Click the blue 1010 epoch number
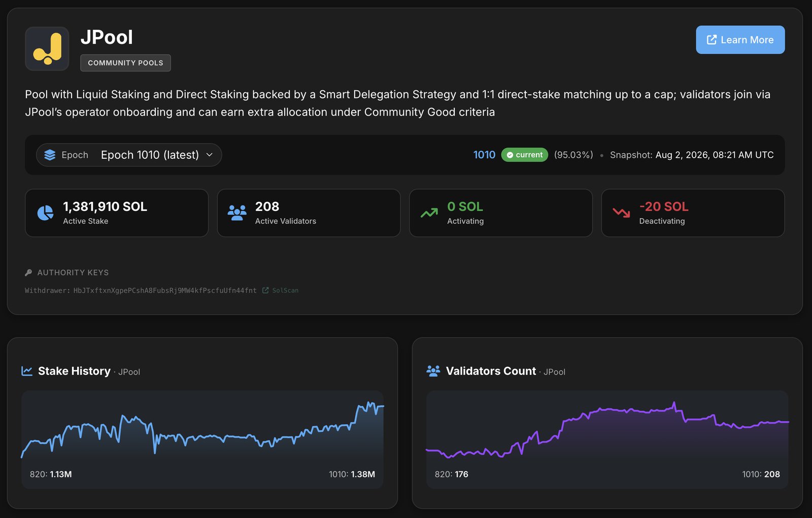Screen dimensions: 812x518 point(484,155)
